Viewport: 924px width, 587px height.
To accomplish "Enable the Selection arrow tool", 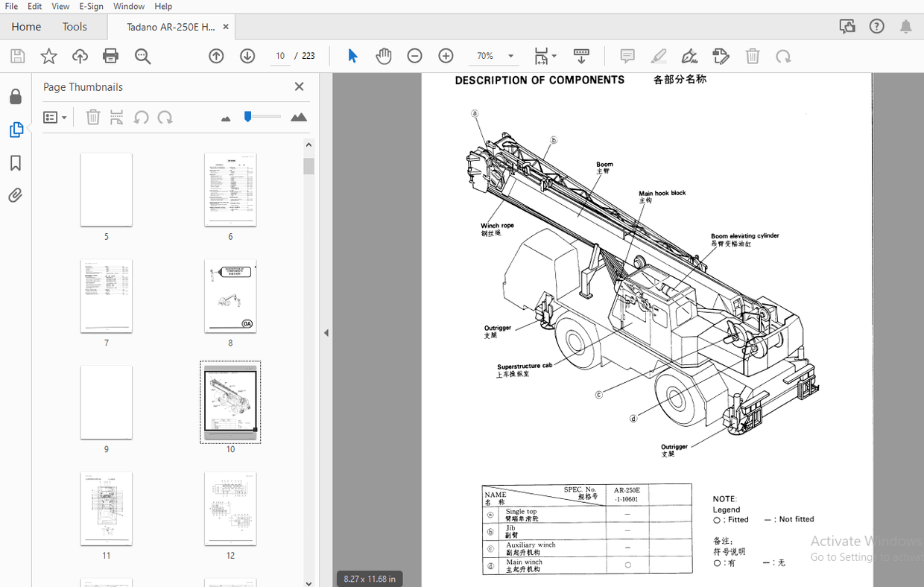I will [352, 56].
